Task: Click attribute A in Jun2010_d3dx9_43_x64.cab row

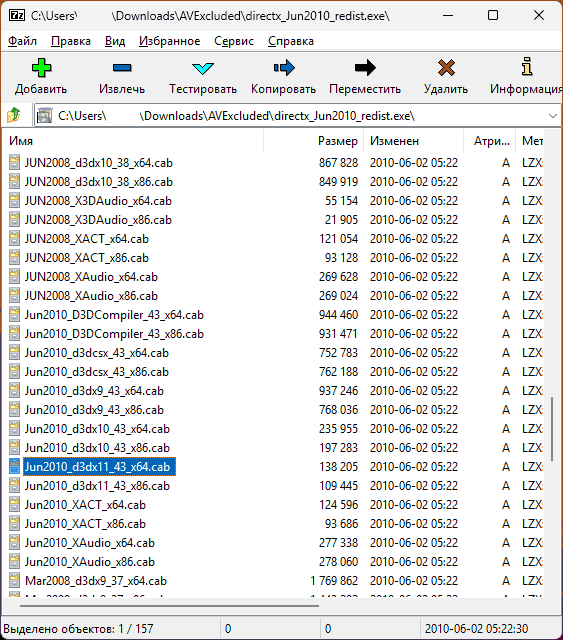Action: 506,391
